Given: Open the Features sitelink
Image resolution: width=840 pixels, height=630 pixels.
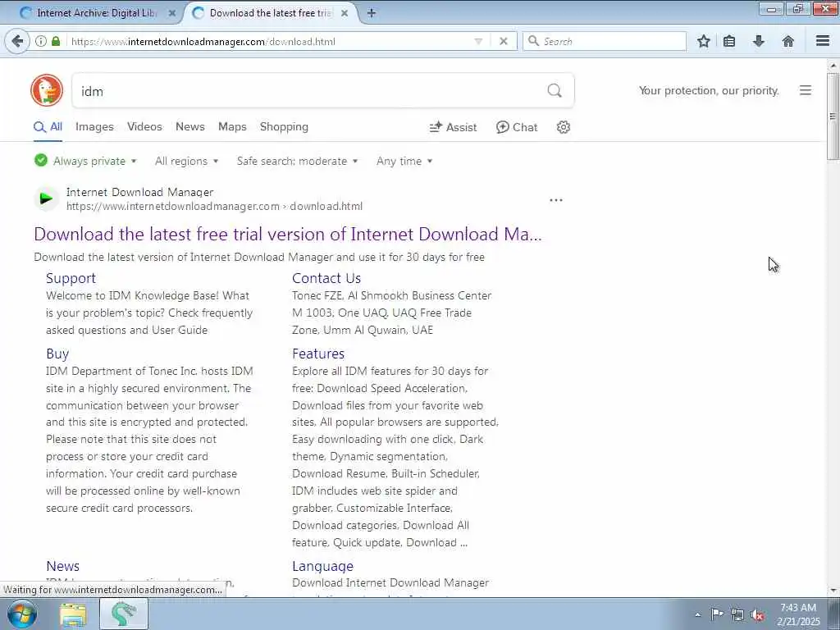Looking at the screenshot, I should pos(318,354).
